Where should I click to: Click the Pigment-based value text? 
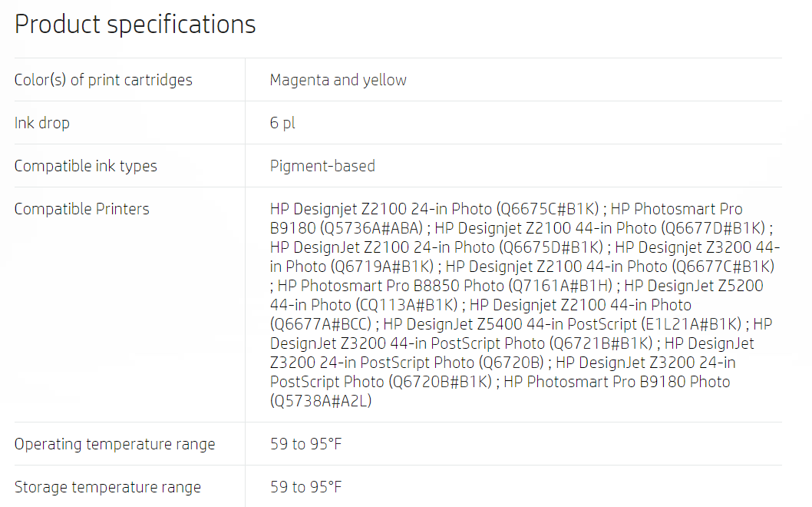pos(322,166)
